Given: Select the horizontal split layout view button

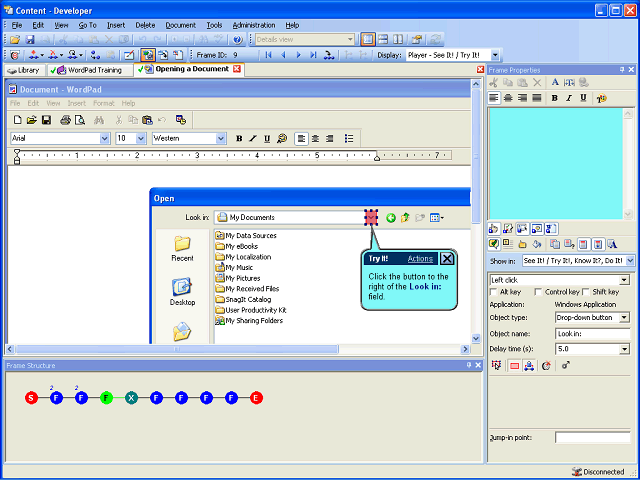Looking at the screenshot, I should click(383, 40).
